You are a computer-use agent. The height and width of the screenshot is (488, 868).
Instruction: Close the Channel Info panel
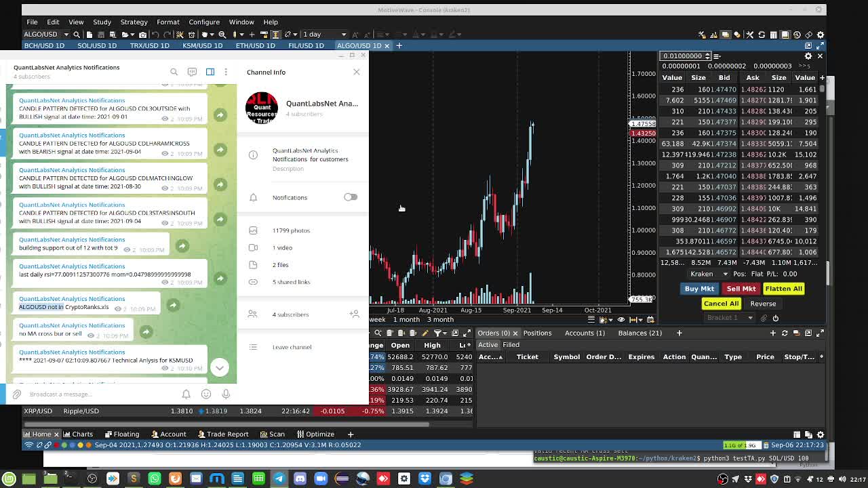pyautogui.click(x=357, y=72)
